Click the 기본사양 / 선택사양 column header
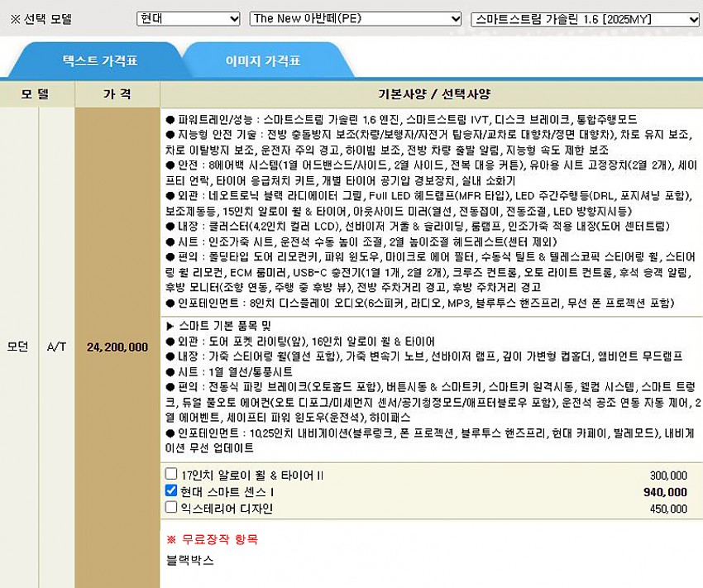 [x=430, y=94]
